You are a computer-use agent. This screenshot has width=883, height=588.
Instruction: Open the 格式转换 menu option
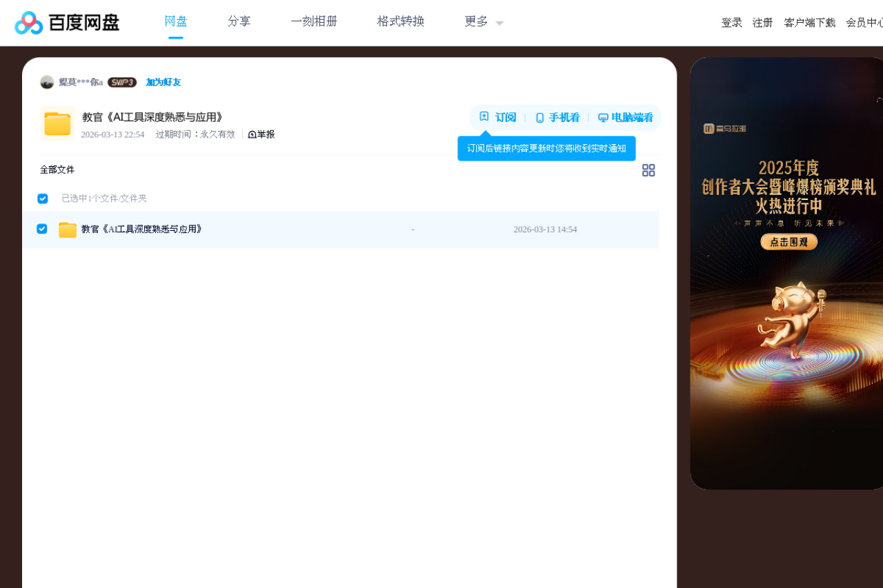[400, 21]
